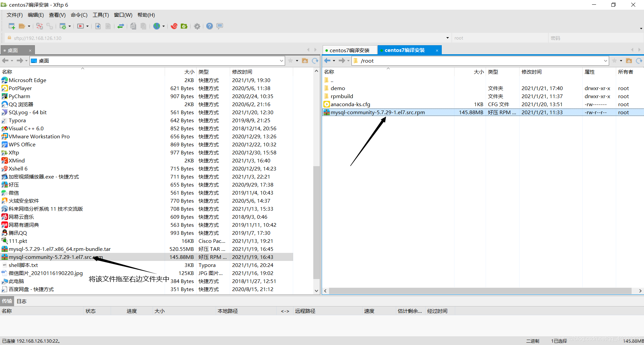Select the 传输 transfer tab
The image size is (644, 345).
pyautogui.click(x=7, y=301)
